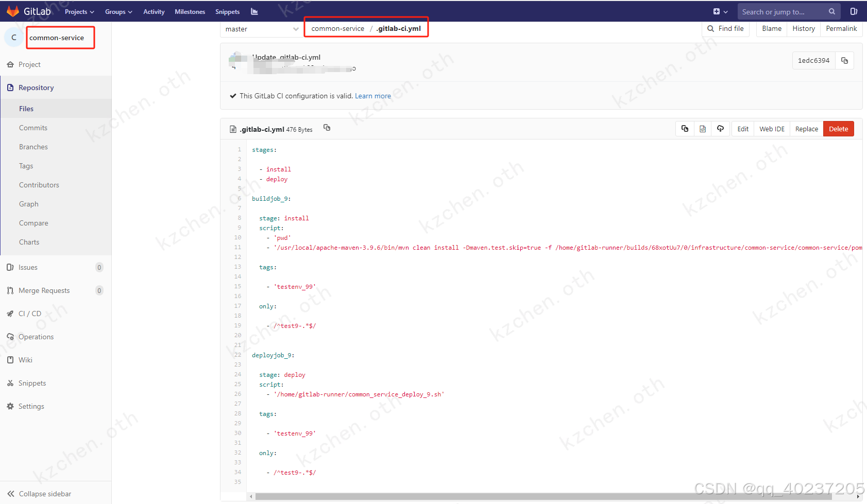Copy the file path icon next to .gitlab-ci.yml

click(x=327, y=128)
